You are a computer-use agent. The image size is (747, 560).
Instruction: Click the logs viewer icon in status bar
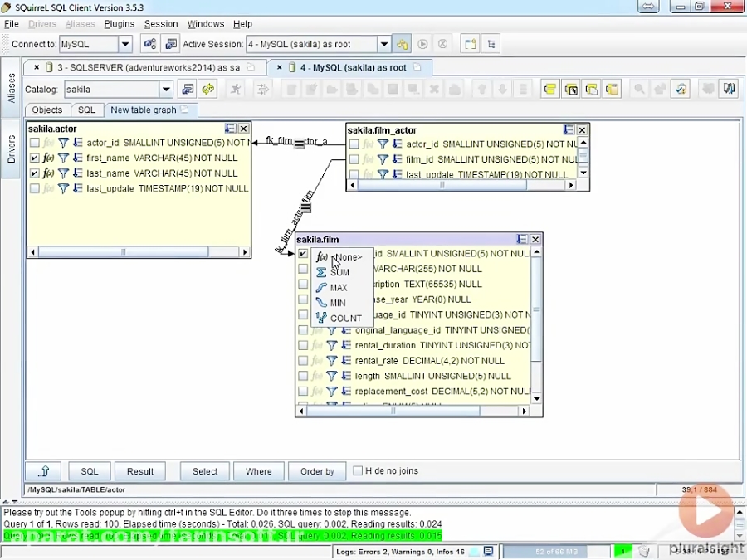(x=488, y=552)
